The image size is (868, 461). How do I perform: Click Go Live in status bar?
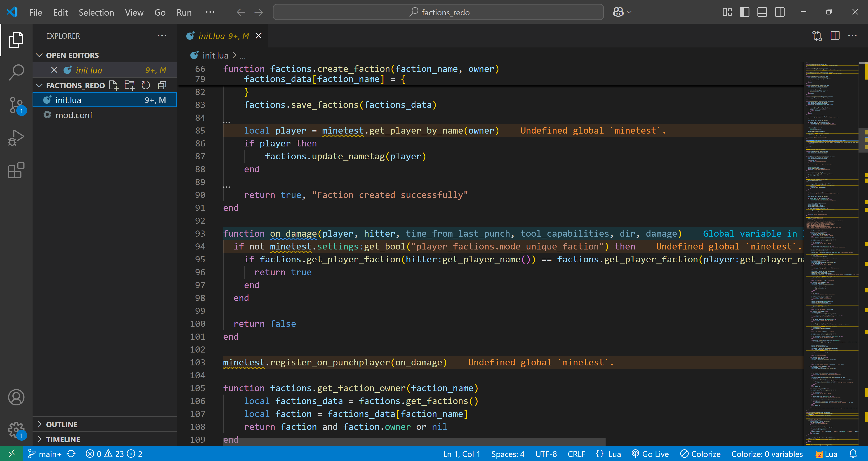click(x=650, y=454)
